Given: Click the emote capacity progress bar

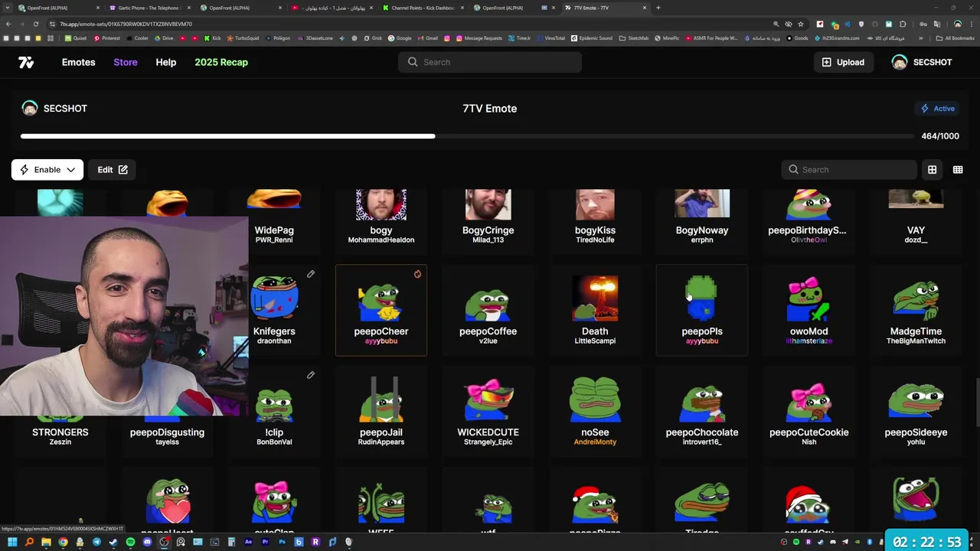Looking at the screenshot, I should pyautogui.click(x=467, y=136).
